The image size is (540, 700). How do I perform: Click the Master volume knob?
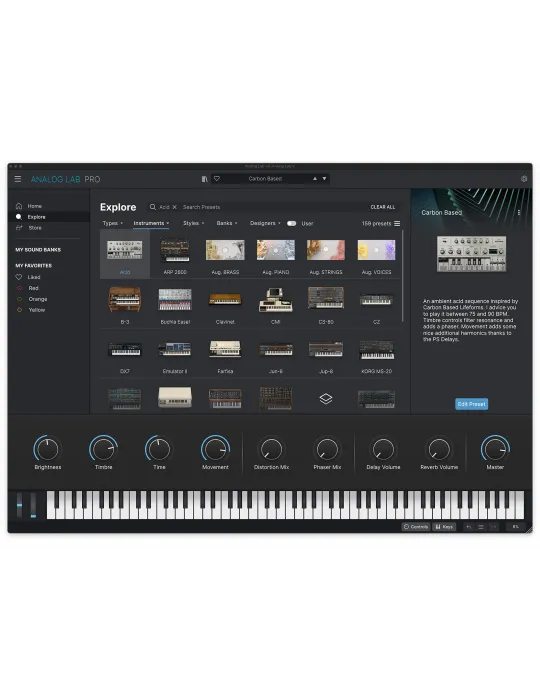pyautogui.click(x=495, y=449)
